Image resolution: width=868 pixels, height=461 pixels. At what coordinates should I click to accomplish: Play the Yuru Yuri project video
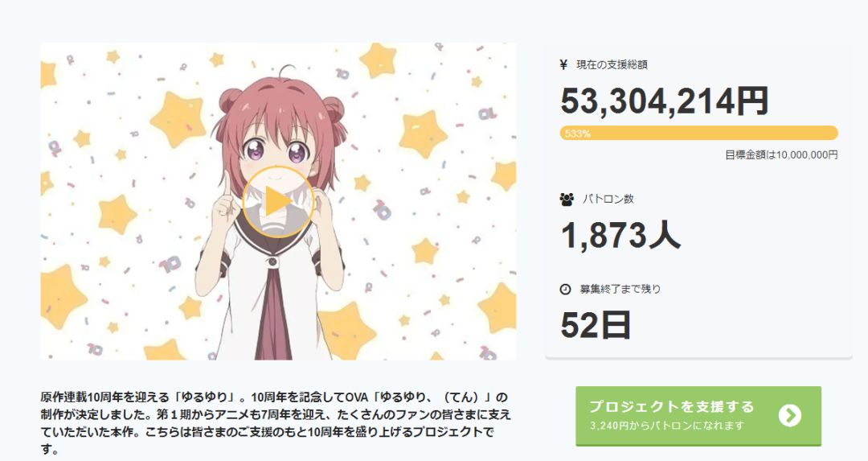[x=278, y=202]
